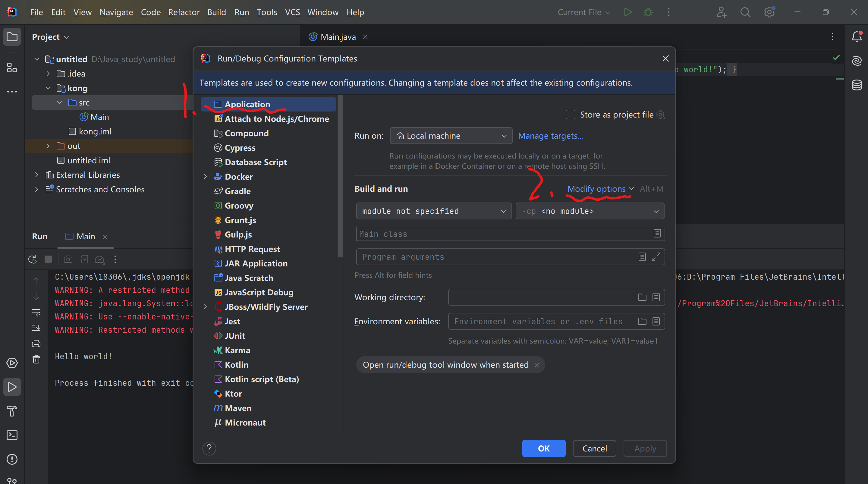Open the Run tool window sidebar icon
Screen dimensions: 868x484
pyautogui.click(x=12, y=387)
